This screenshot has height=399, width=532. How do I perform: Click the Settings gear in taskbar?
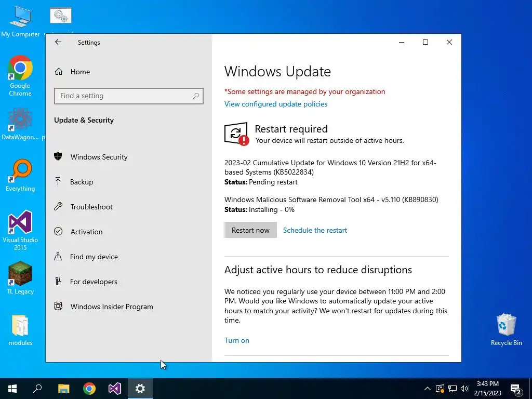140,389
